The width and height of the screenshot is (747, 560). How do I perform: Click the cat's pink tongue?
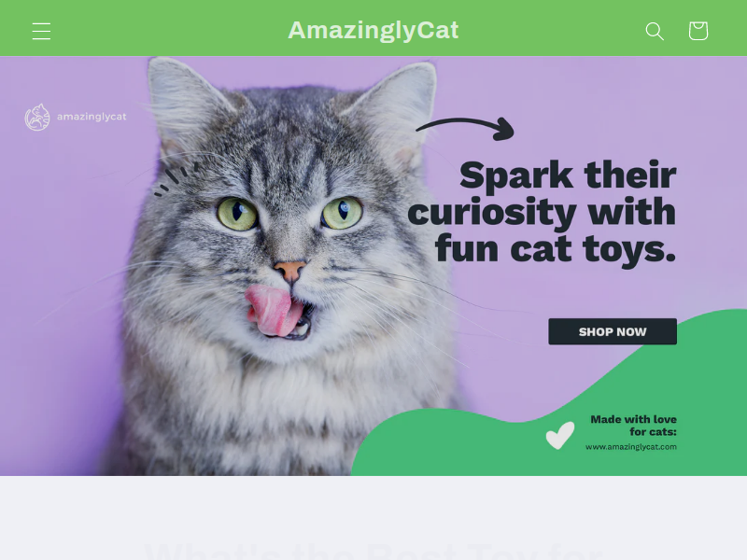271,310
